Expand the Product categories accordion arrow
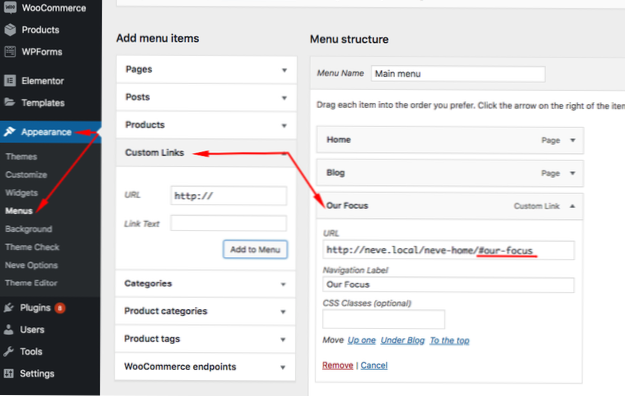Viewport: 625px width, 396px height. pyautogui.click(x=283, y=312)
